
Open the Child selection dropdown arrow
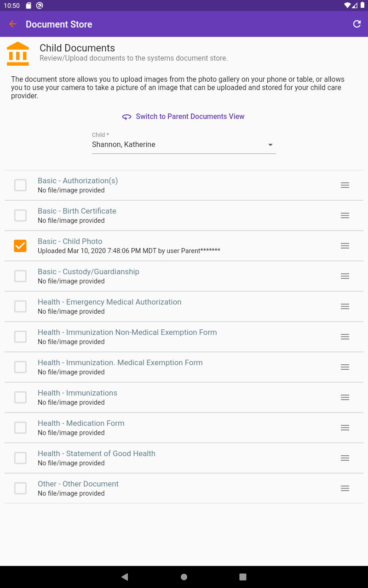click(270, 145)
